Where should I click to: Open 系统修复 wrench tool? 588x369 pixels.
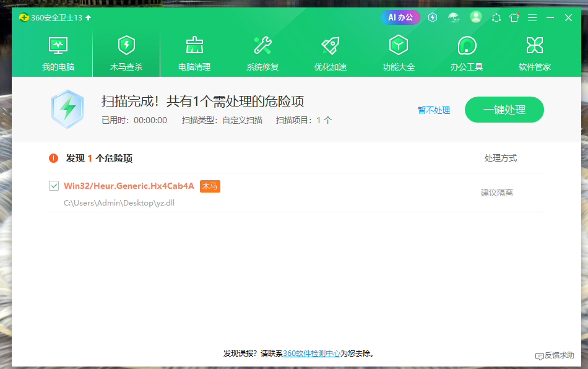click(262, 53)
